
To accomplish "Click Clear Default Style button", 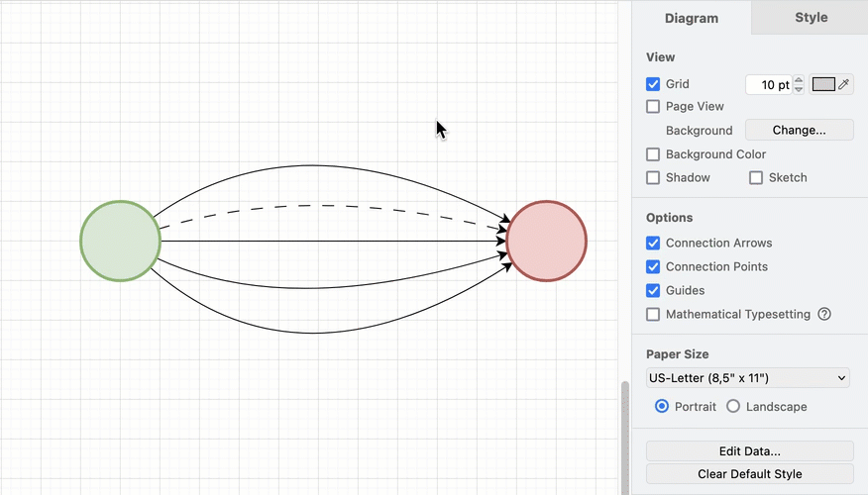I will 749,474.
